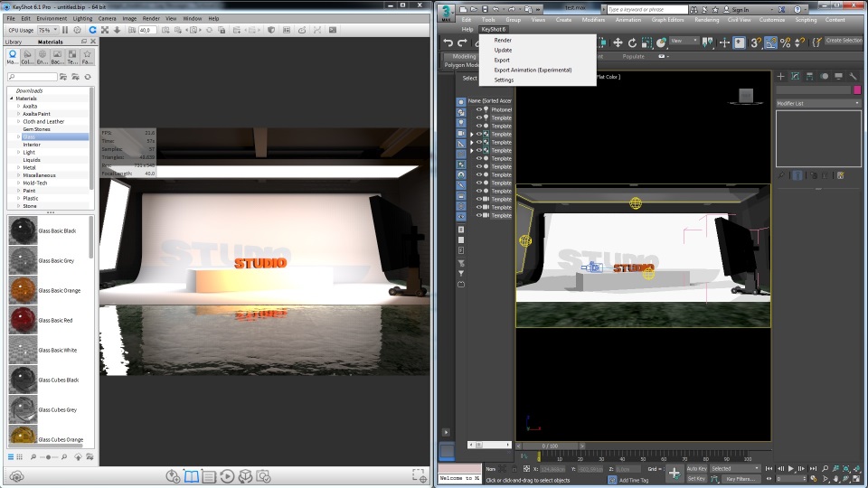The width and height of the screenshot is (868, 488).
Task: Click the magenta object color swatch
Action: [x=857, y=89]
